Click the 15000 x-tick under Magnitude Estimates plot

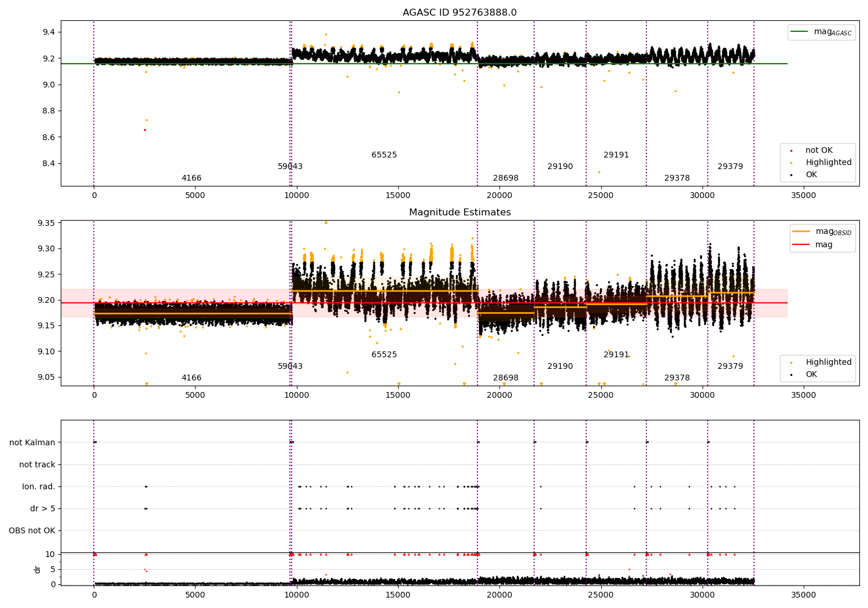pos(398,395)
